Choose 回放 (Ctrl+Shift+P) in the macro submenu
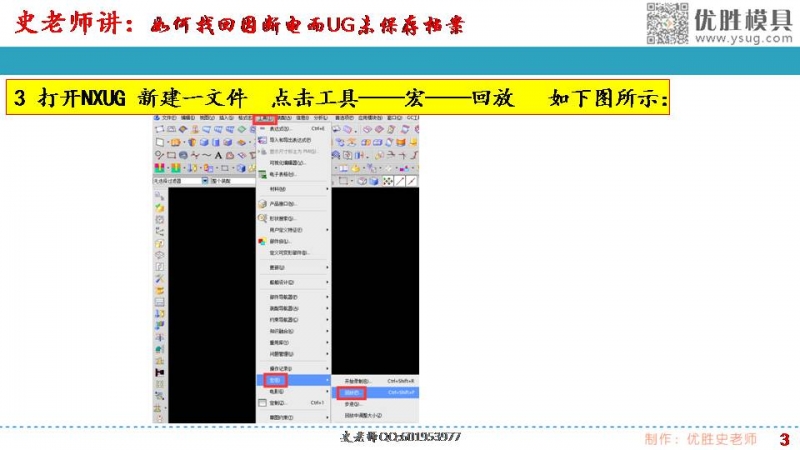Image resolution: width=800 pixels, height=450 pixels. tap(375, 393)
